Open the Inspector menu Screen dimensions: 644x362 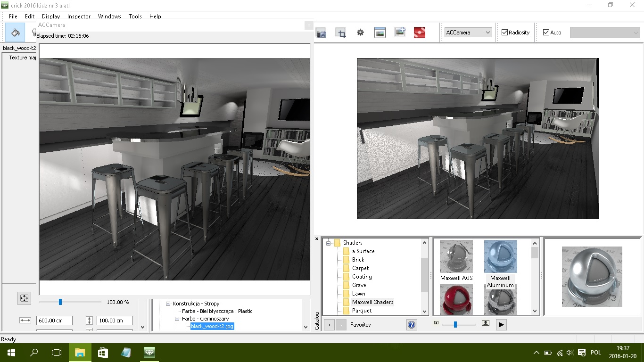tap(79, 16)
